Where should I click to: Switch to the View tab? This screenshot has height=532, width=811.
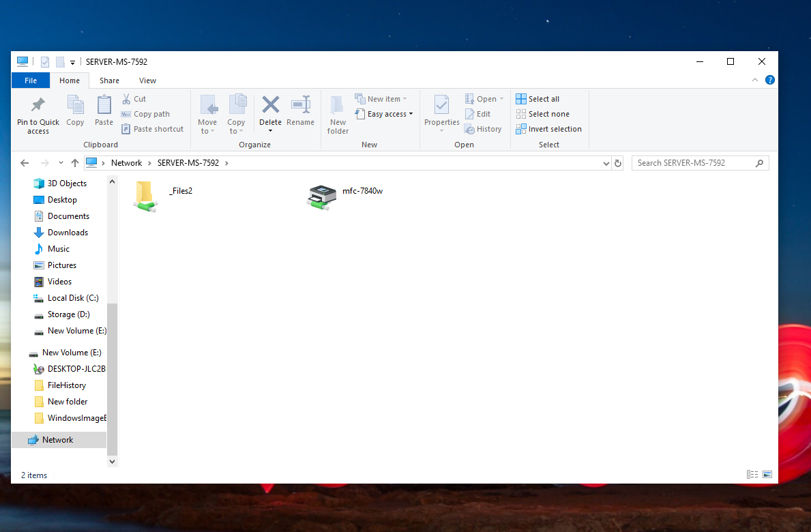[x=147, y=80]
